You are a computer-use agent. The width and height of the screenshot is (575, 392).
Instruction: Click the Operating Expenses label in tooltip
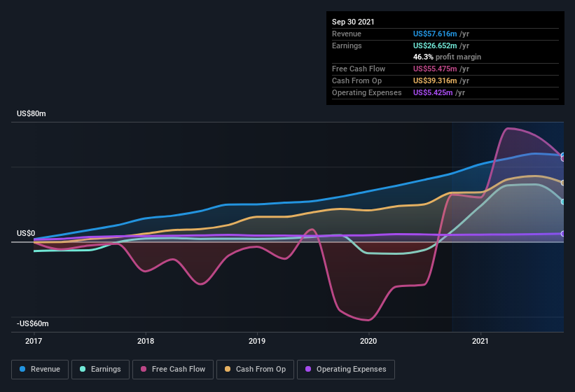(x=367, y=92)
